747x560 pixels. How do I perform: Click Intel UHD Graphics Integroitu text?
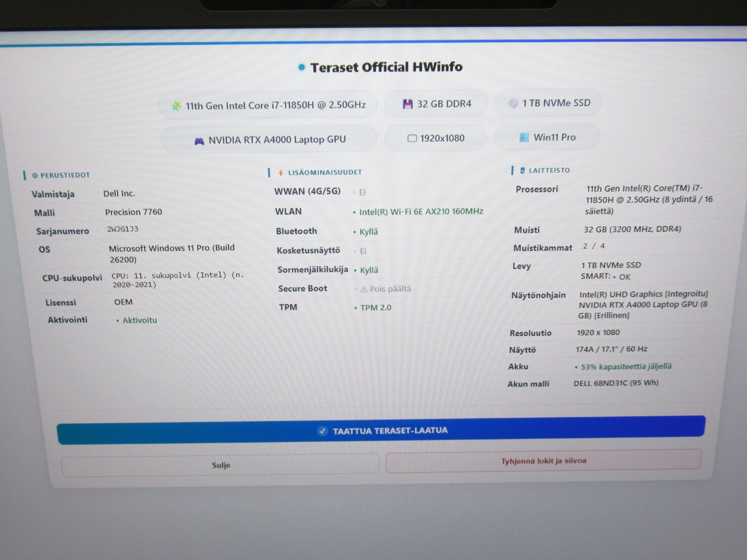pyautogui.click(x=643, y=294)
